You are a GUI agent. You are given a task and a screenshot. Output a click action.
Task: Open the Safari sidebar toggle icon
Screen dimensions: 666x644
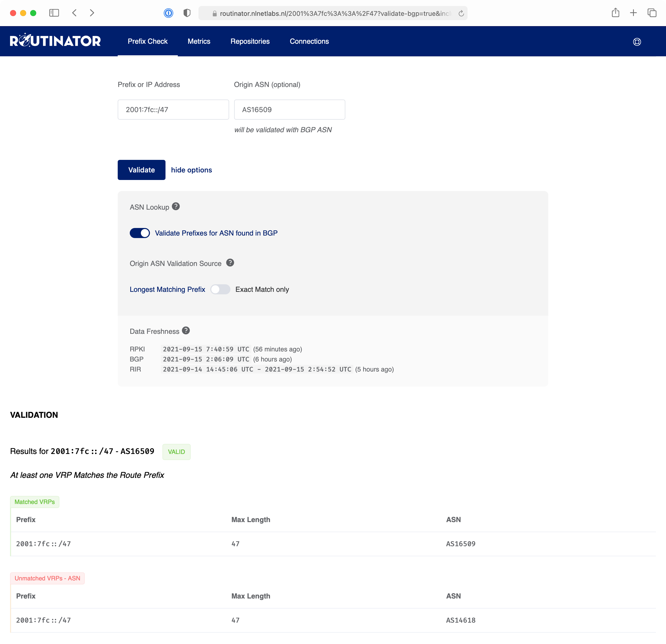[x=54, y=13]
